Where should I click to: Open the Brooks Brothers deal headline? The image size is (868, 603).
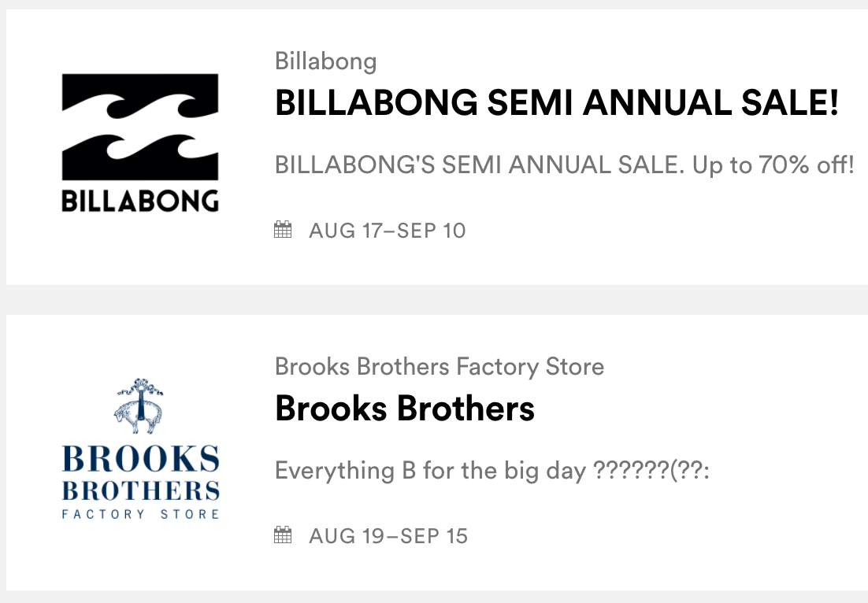pos(405,409)
